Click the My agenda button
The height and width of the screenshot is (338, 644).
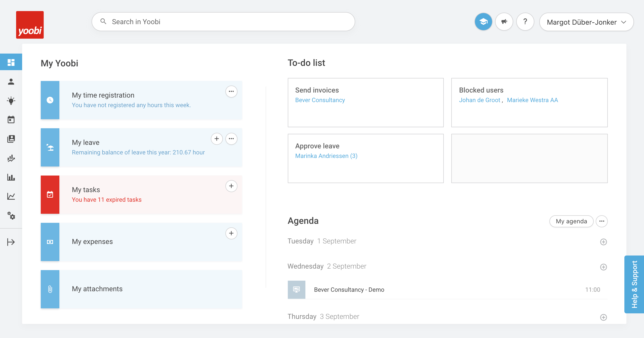coord(571,221)
